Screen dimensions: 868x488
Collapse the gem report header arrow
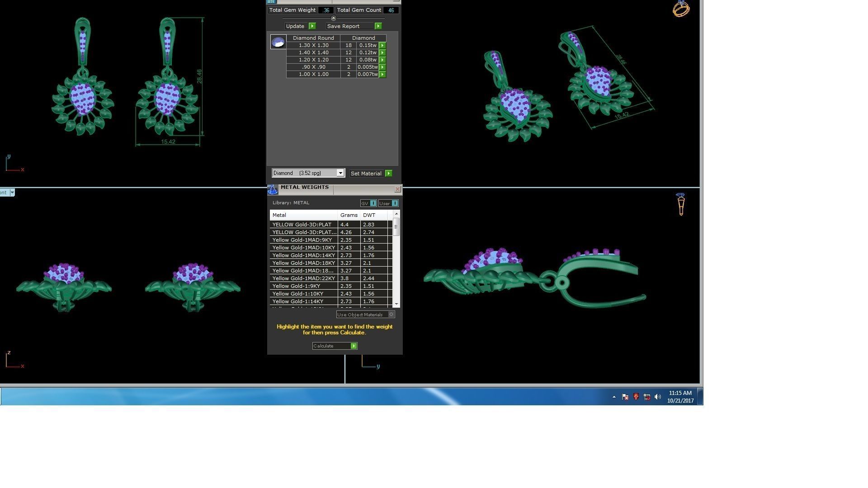click(x=334, y=19)
